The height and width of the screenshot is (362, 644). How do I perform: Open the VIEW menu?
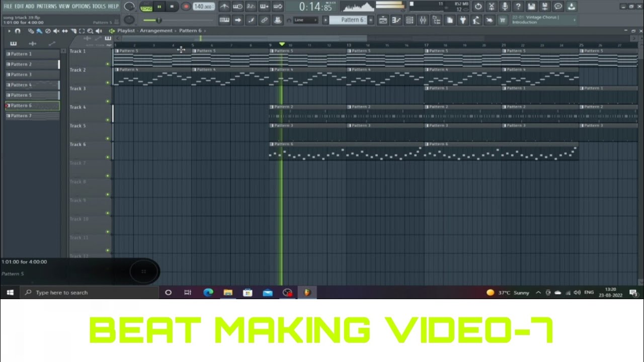click(x=64, y=7)
